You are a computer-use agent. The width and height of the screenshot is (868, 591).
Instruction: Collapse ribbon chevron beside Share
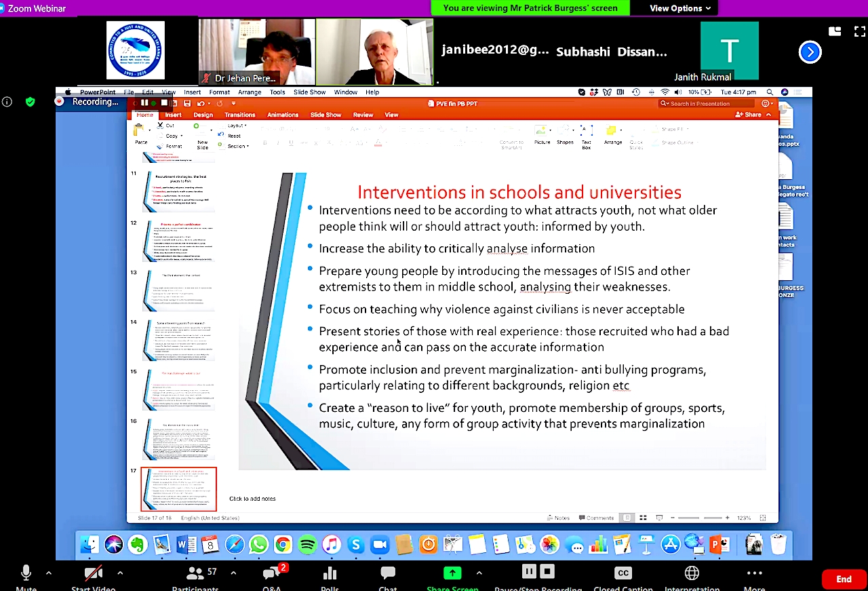768,115
